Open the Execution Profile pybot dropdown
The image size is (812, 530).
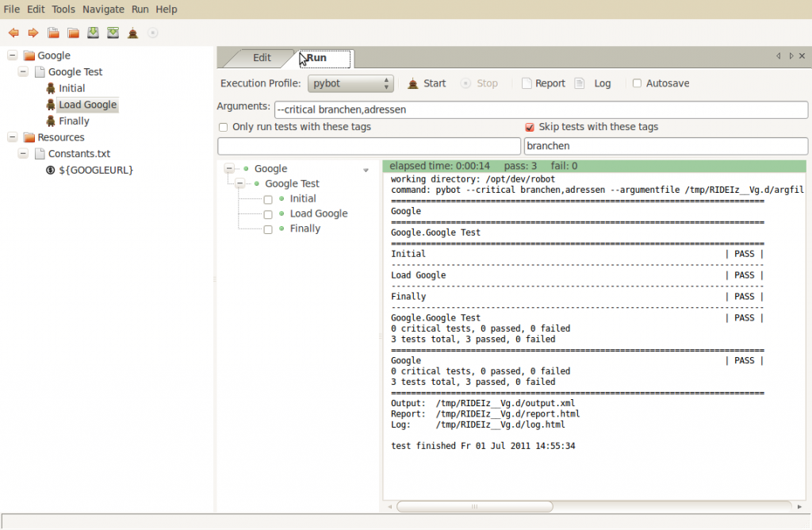pos(350,83)
